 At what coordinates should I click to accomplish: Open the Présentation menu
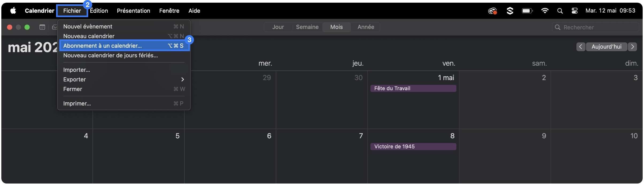[x=133, y=11]
